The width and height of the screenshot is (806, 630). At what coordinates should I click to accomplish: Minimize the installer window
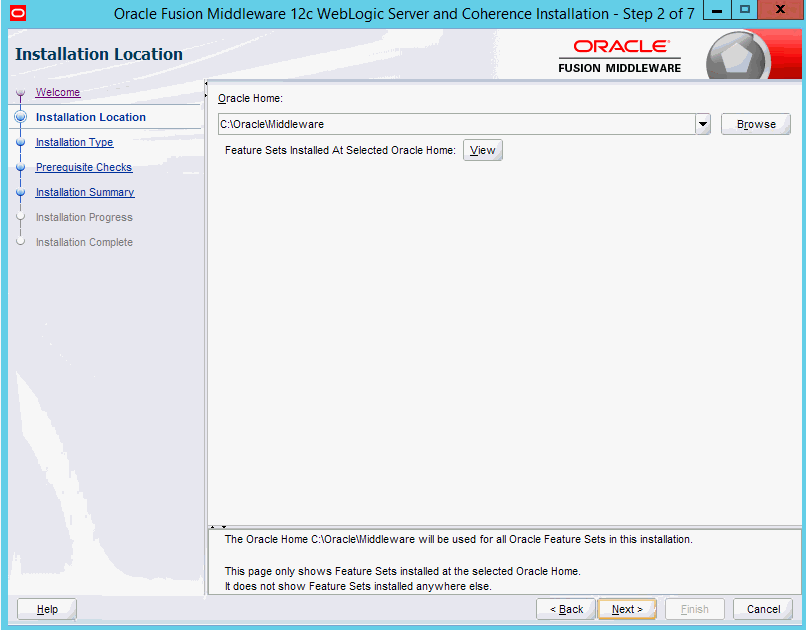[x=717, y=10]
